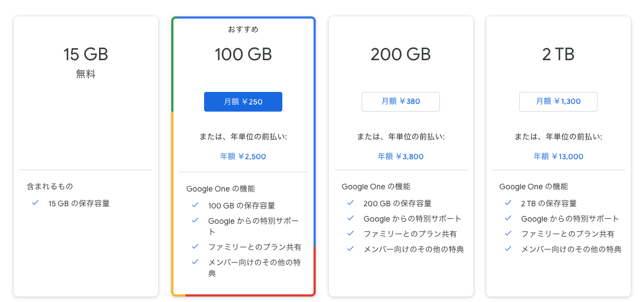Select the 年額 ¥13,000 yearly link

(558, 156)
